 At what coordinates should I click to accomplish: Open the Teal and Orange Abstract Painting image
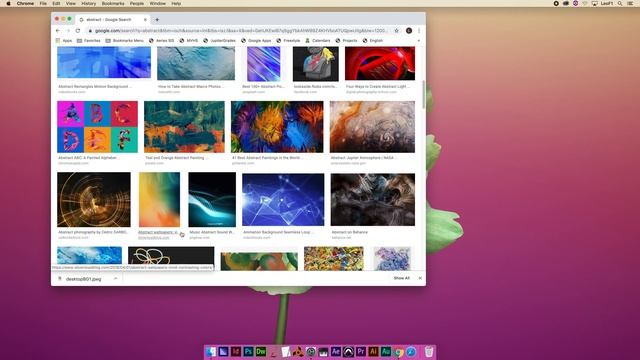(x=184, y=127)
